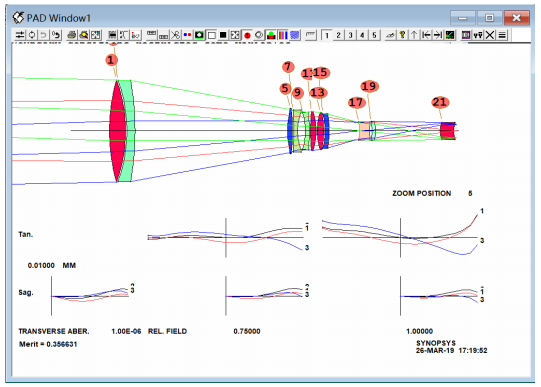Click the red-green-blue color bars icon
Image resolution: width=541 pixels, height=387 pixels.
(x=283, y=35)
